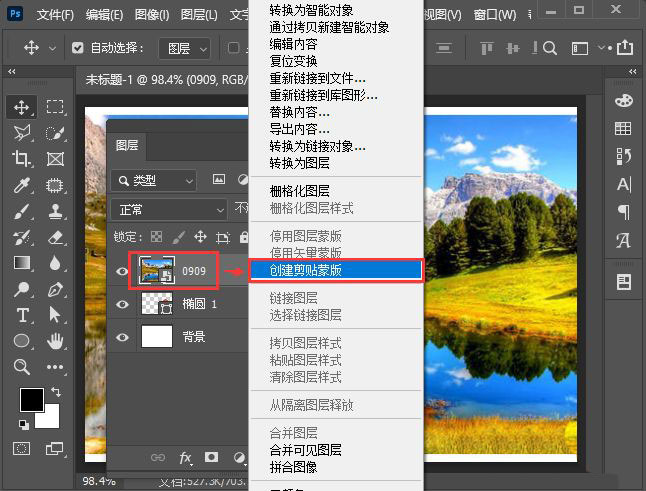Open the layer filter 类型 dropdown
The width and height of the screenshot is (646, 491).
[154, 180]
